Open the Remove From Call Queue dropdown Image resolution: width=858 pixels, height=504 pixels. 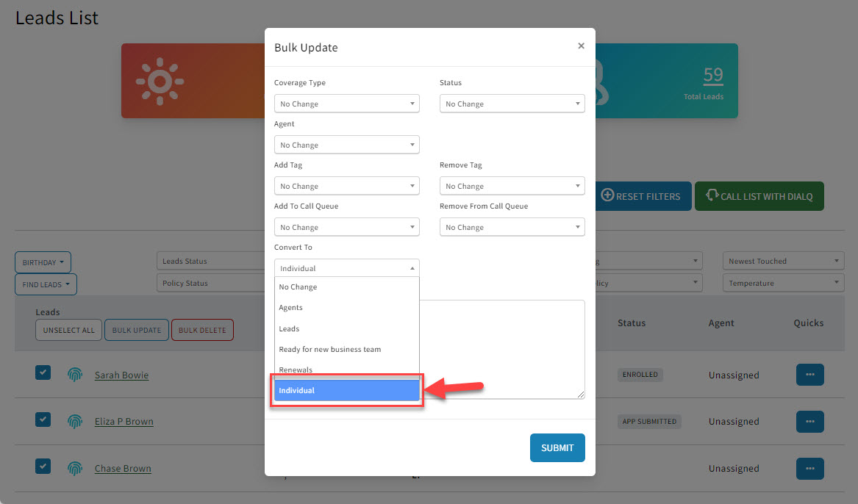point(512,227)
